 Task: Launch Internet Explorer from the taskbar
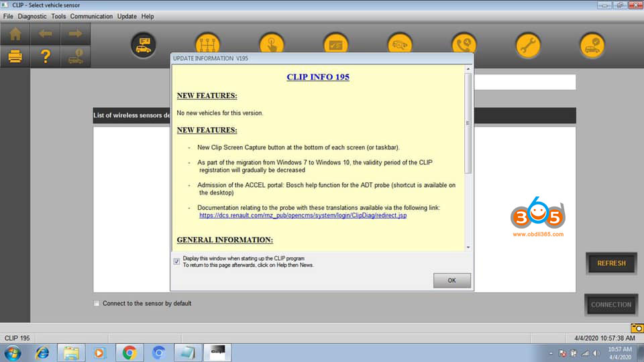click(42, 353)
